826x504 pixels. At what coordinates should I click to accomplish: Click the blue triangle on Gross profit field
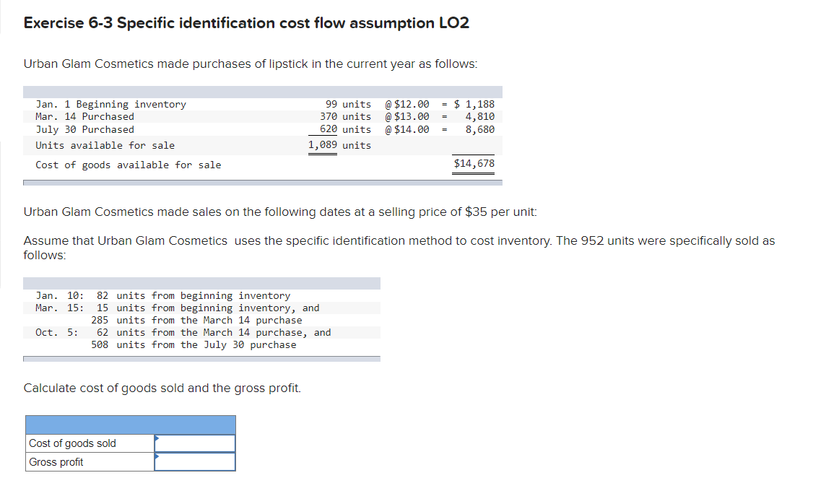157,457
